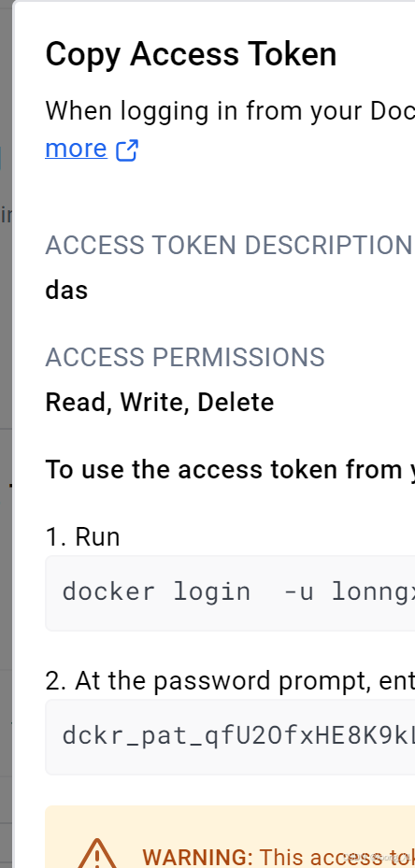
Task: Select the dckr_pat access token box
Action: pyautogui.click(x=230, y=737)
